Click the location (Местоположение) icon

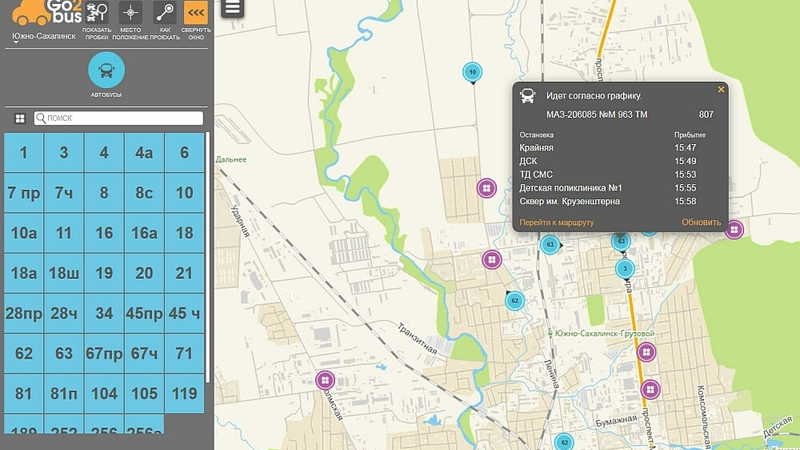130,13
